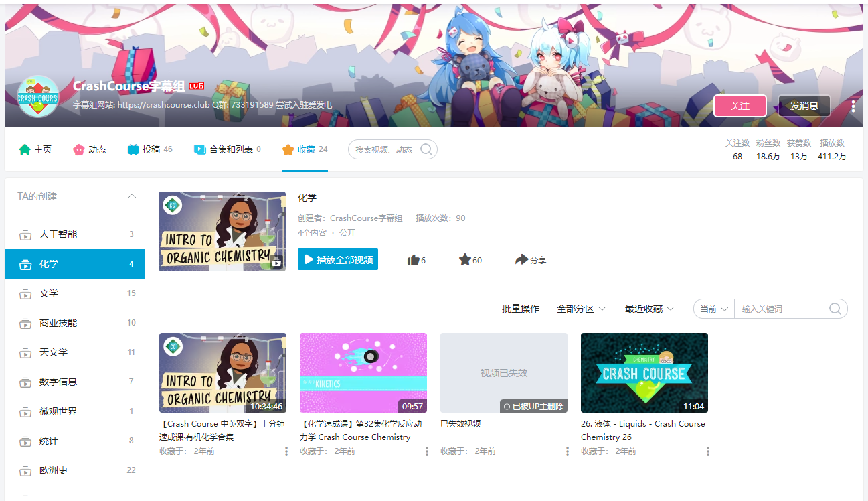Open the 文学 favorites folder
This screenshot has height=501, width=868.
pyautogui.click(x=74, y=293)
